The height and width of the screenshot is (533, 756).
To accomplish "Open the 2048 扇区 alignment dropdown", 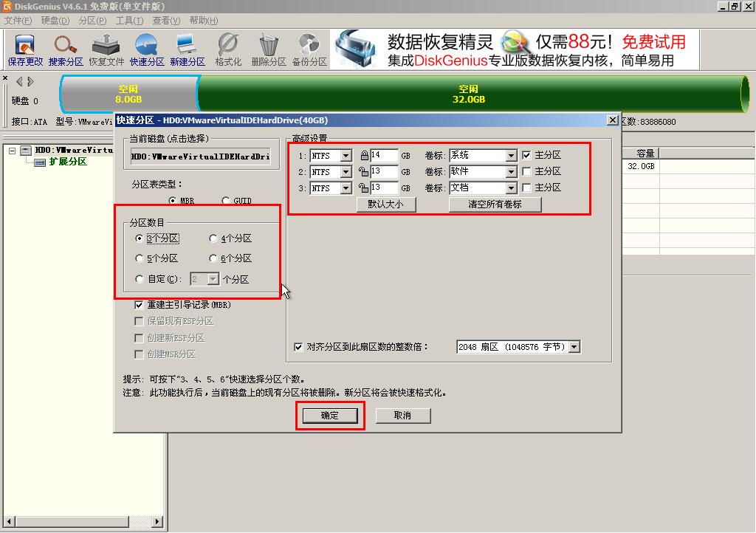I will [574, 346].
